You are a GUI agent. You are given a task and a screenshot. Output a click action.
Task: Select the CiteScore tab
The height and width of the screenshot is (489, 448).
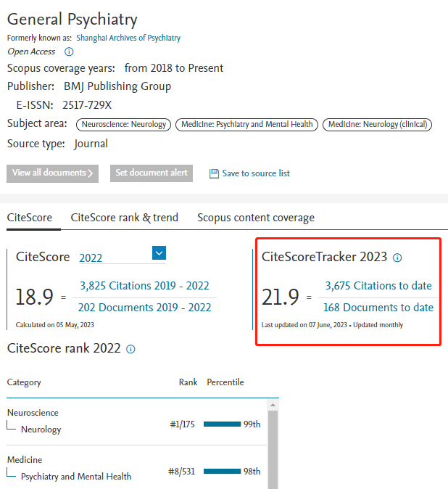tap(29, 218)
